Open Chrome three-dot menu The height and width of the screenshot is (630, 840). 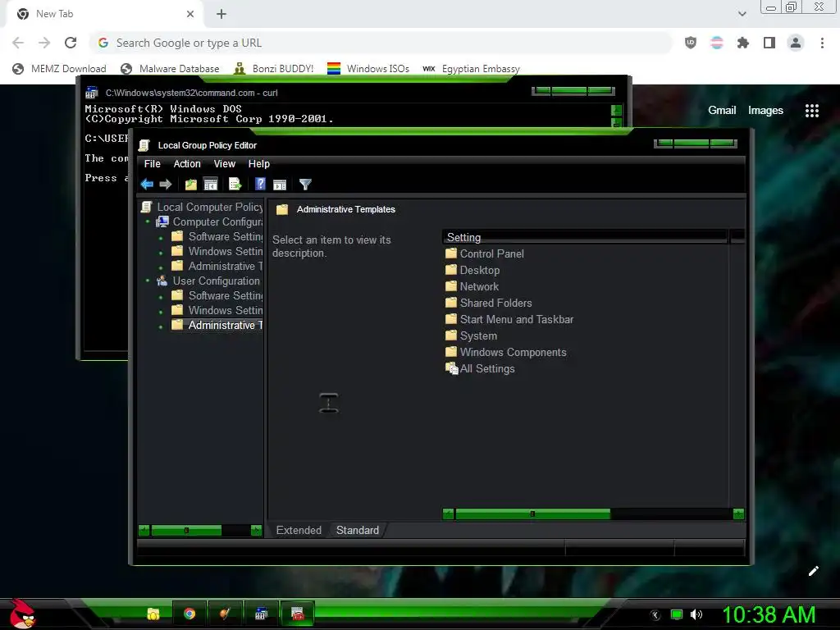point(822,43)
